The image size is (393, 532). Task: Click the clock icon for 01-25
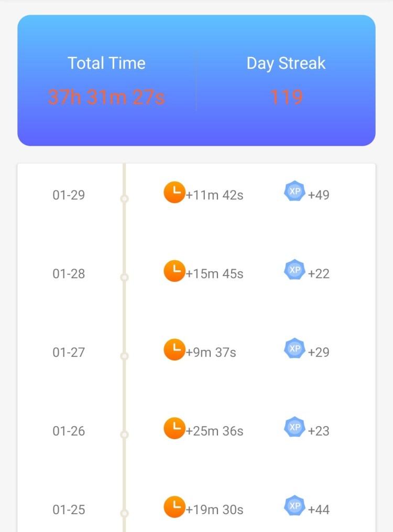(x=174, y=507)
